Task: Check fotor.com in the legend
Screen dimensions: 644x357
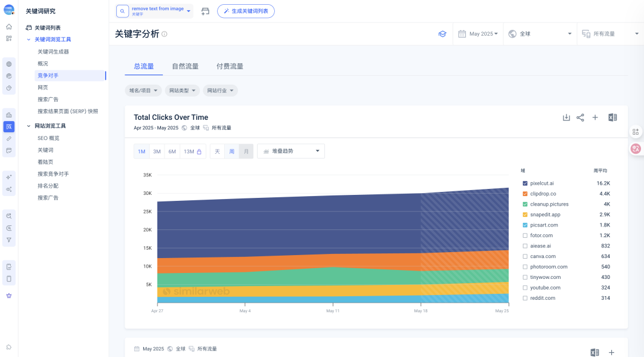Action: tap(525, 235)
